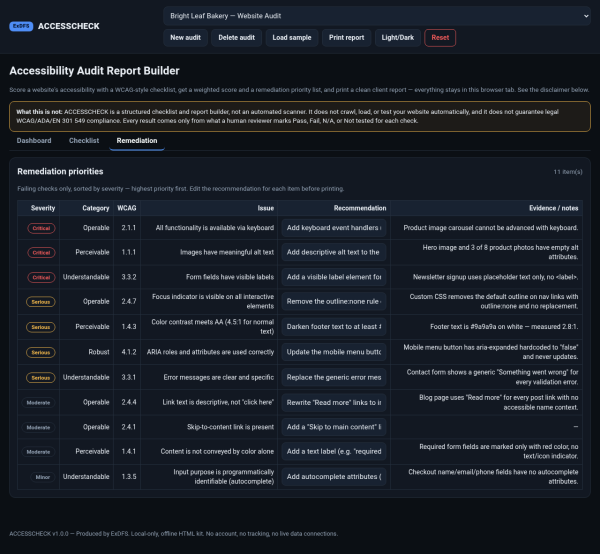Click the ACCESSCHECK app title

[68, 26]
